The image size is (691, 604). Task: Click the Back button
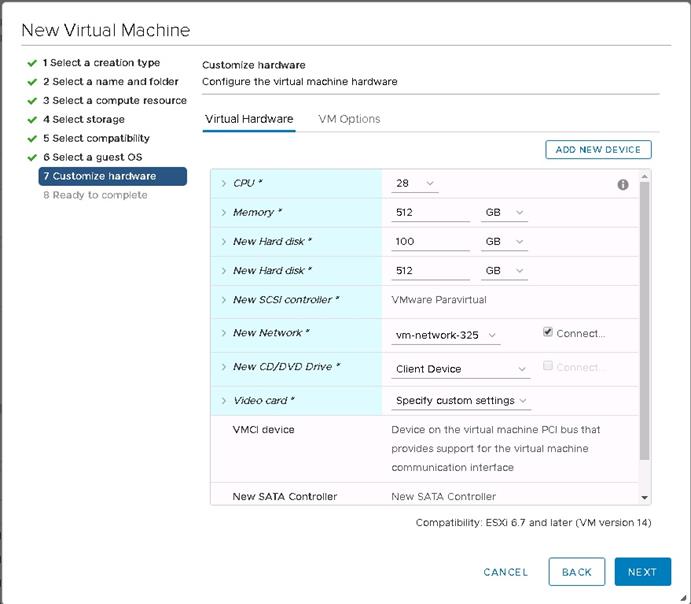577,572
